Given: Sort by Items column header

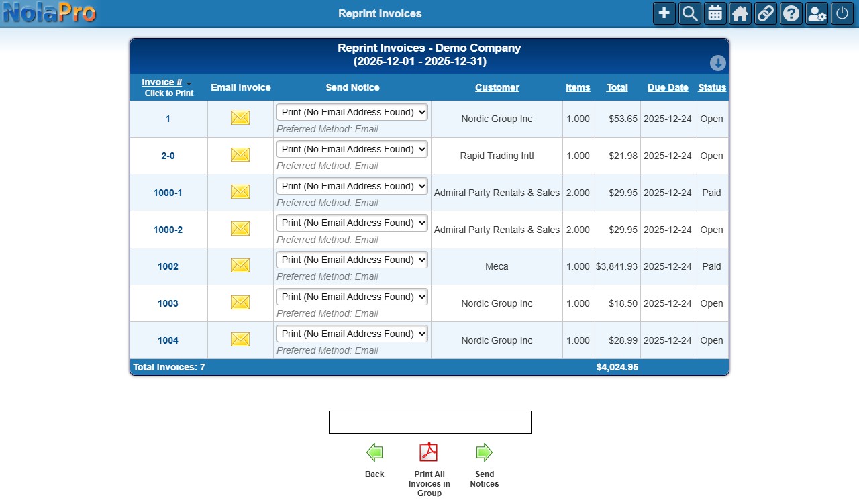Looking at the screenshot, I should point(578,87).
